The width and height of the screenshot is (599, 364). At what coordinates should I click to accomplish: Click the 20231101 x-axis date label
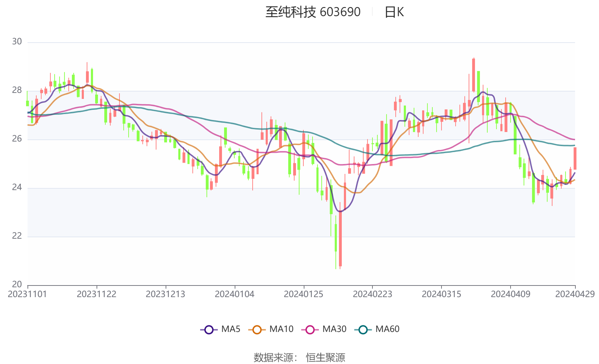(27, 294)
